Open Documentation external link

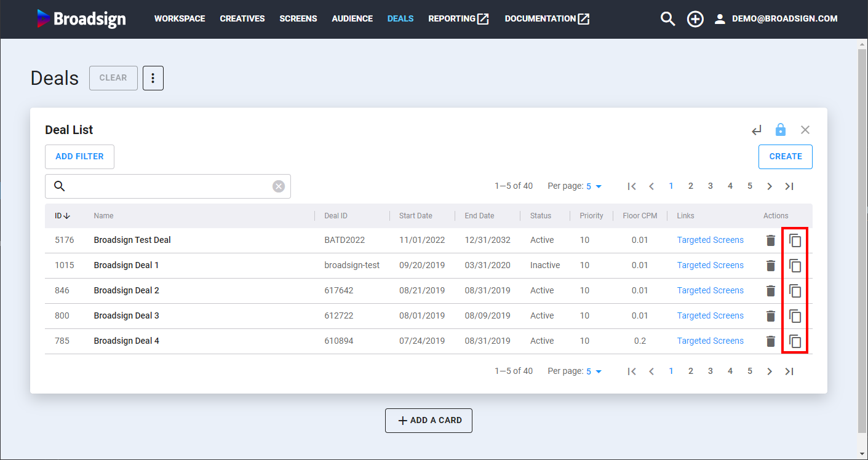547,19
